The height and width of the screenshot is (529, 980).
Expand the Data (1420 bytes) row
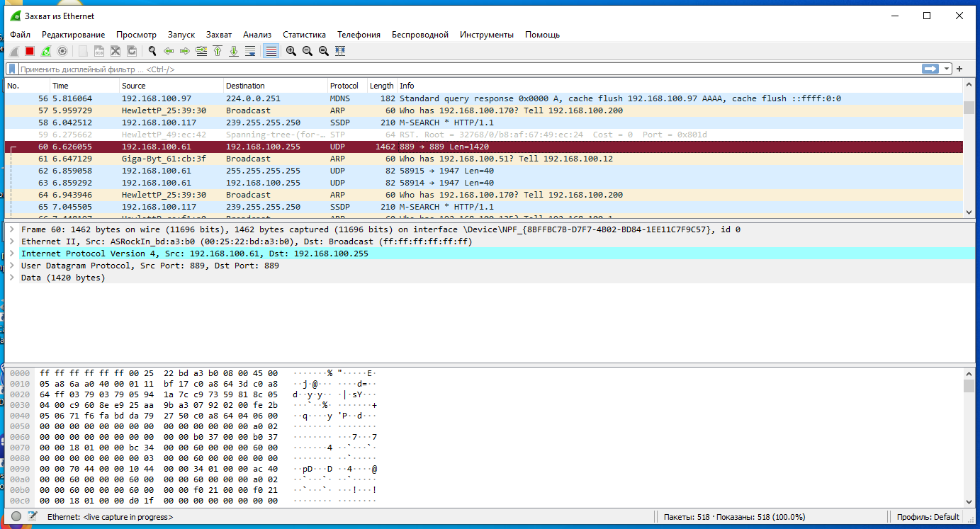click(x=12, y=278)
